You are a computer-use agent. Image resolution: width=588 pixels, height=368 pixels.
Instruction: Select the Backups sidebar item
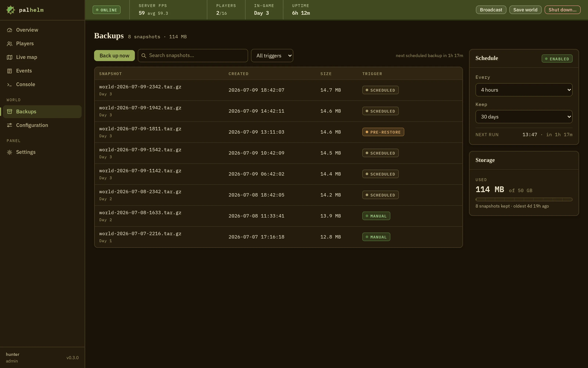coord(42,112)
